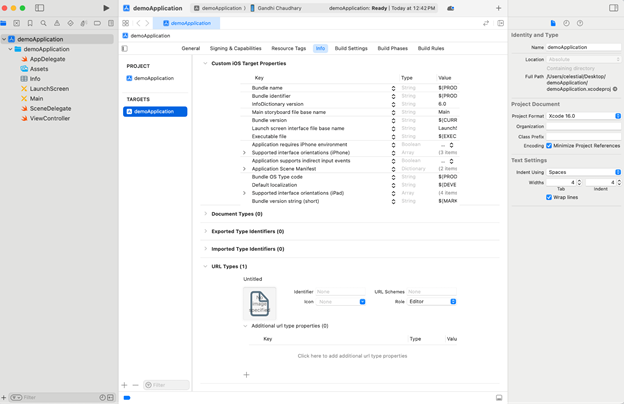
Task: Open the URL type Role dropdown
Action: tap(432, 301)
